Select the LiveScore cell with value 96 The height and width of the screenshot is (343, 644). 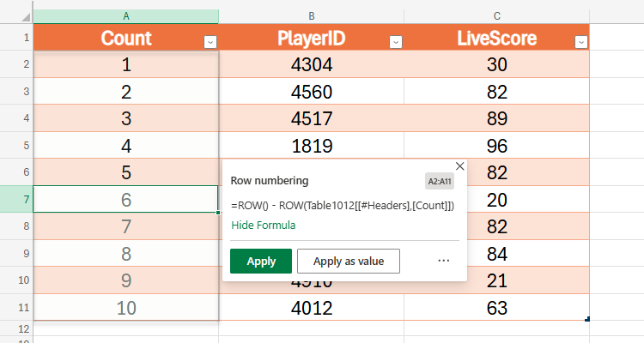point(496,146)
